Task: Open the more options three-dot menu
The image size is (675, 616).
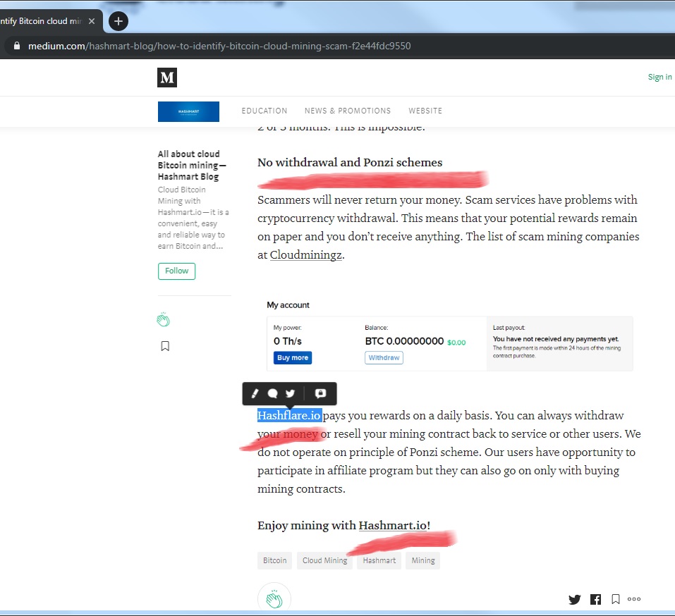Action: pos(634,599)
